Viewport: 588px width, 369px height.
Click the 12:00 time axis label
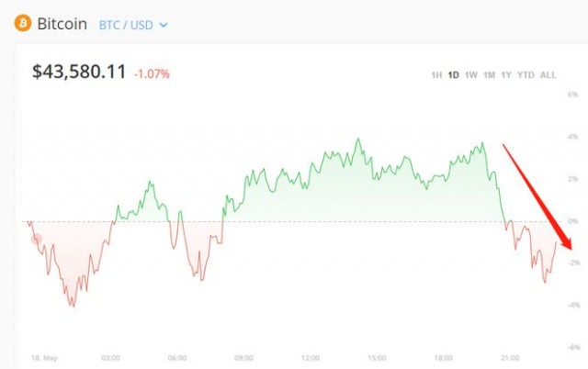pyautogui.click(x=311, y=358)
